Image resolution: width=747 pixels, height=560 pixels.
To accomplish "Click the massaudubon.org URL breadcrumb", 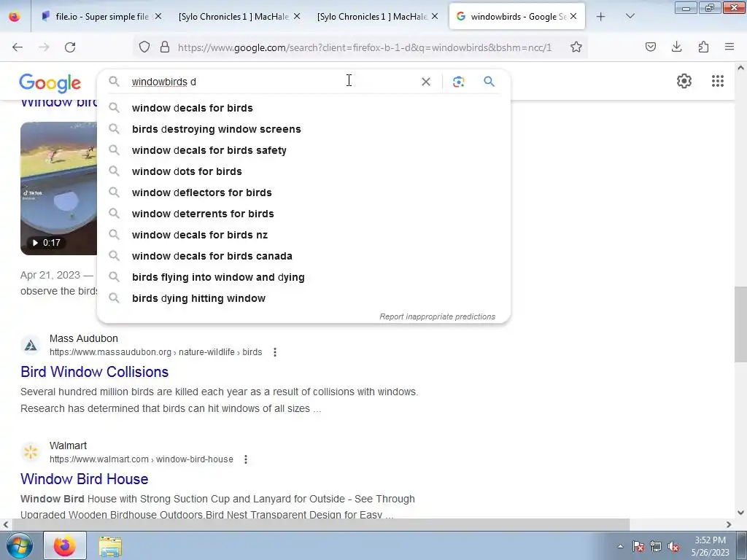I will coord(156,352).
